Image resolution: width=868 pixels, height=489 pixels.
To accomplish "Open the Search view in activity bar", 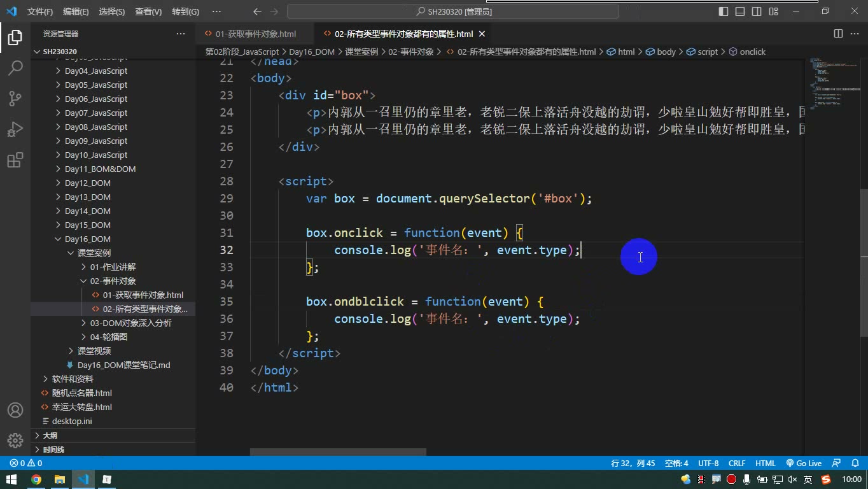I will pyautogui.click(x=15, y=67).
